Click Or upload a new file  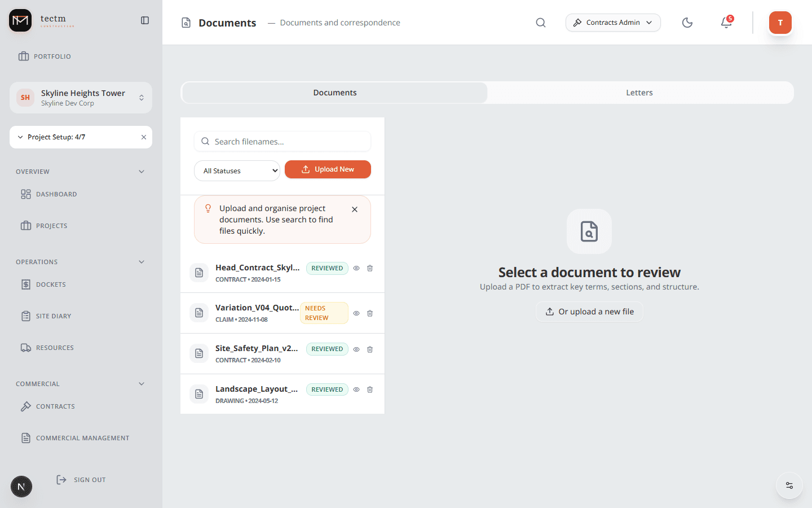tap(589, 311)
